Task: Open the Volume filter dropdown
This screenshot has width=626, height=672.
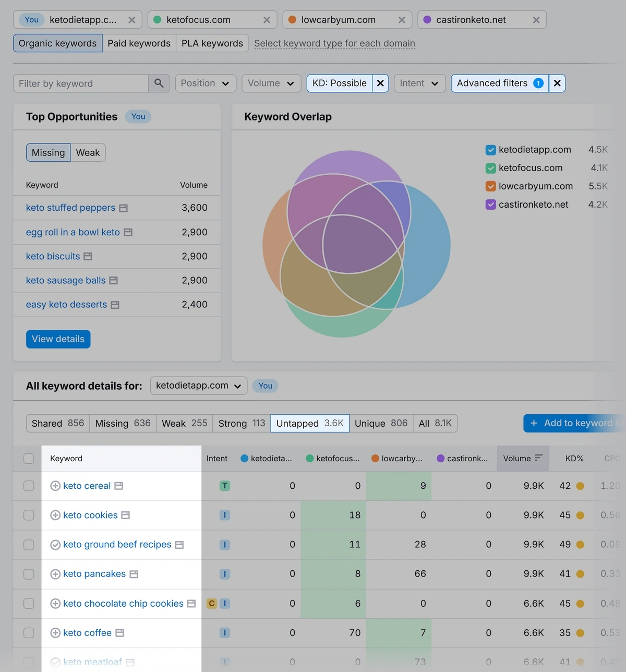Action: (x=271, y=83)
